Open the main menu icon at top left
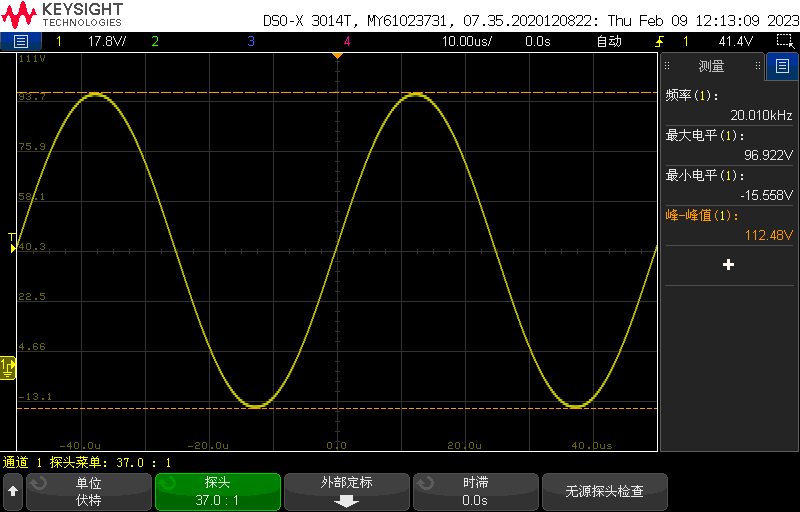This screenshot has width=800, height=512. 21,41
